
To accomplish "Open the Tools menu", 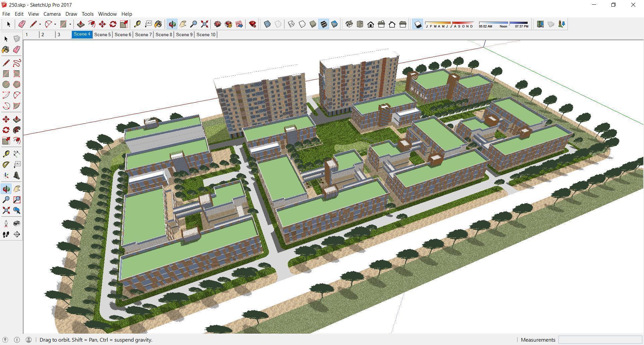I will [x=88, y=14].
